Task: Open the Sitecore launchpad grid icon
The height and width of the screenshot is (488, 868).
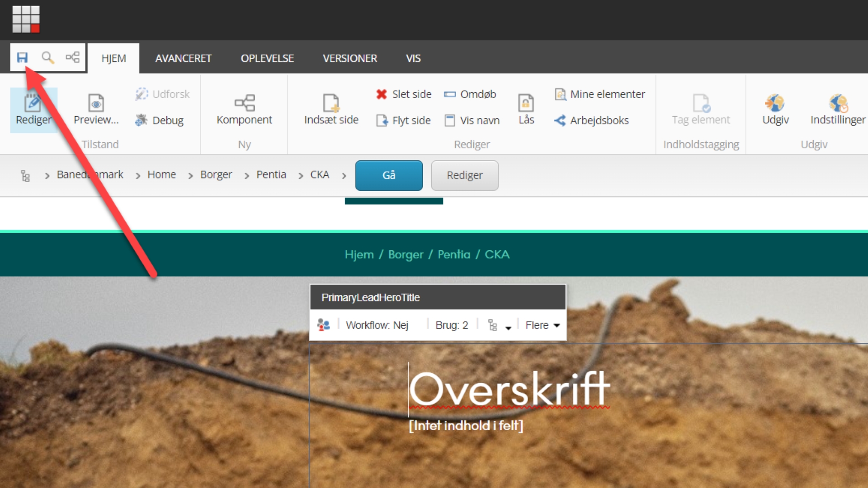Action: click(26, 19)
